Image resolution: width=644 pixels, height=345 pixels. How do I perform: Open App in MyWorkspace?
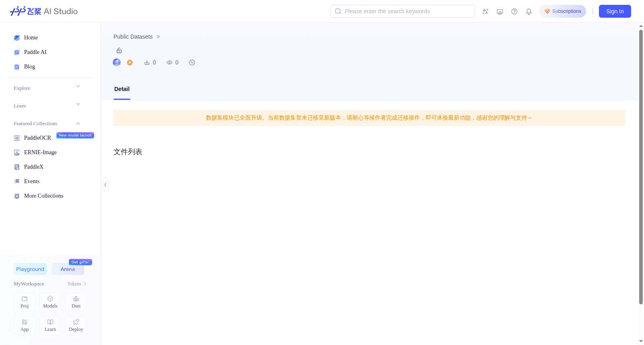pos(25,326)
